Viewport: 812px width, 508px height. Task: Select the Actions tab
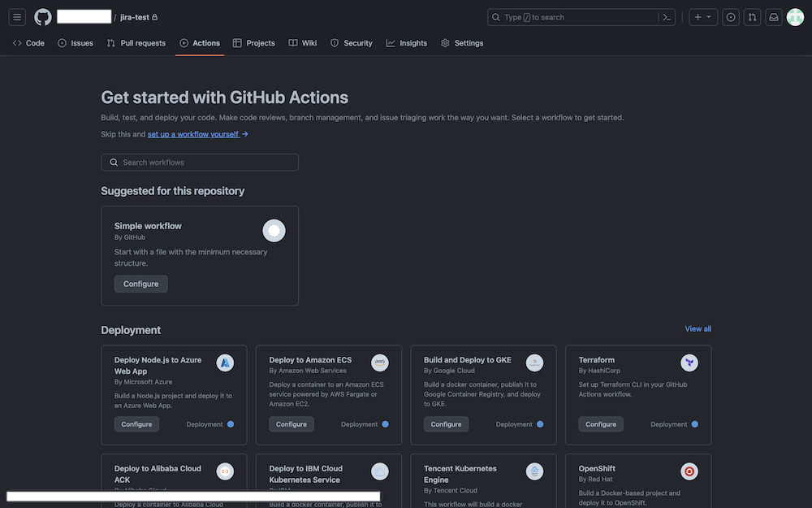(x=200, y=43)
